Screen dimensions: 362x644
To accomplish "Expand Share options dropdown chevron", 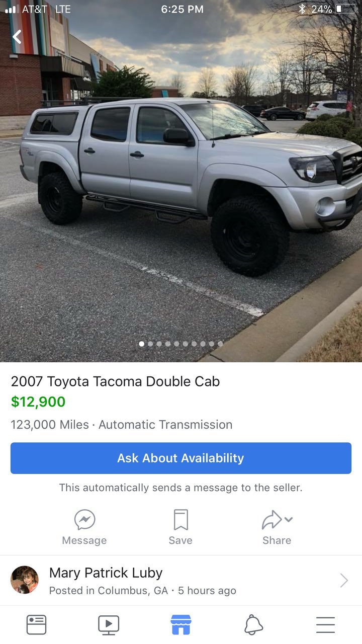I will 289,519.
